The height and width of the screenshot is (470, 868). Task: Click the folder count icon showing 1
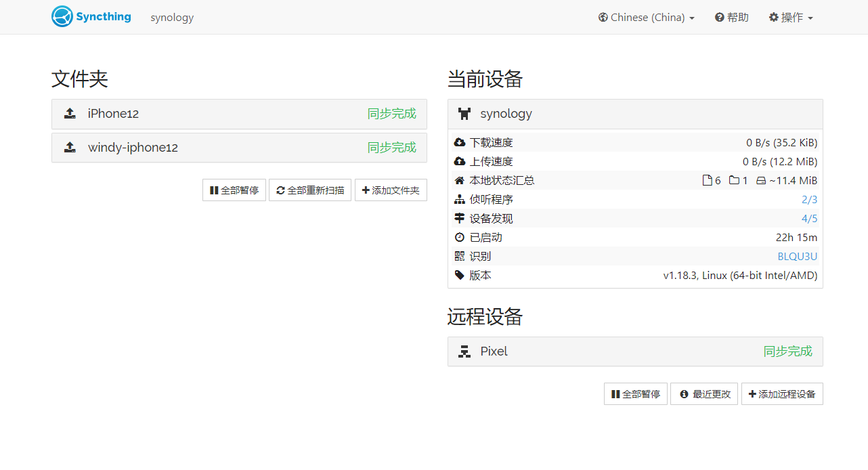pyautogui.click(x=734, y=180)
